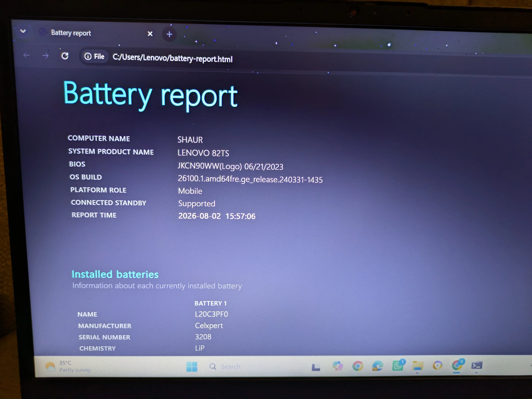Open a new browser tab
The image size is (532, 399).
pos(169,34)
